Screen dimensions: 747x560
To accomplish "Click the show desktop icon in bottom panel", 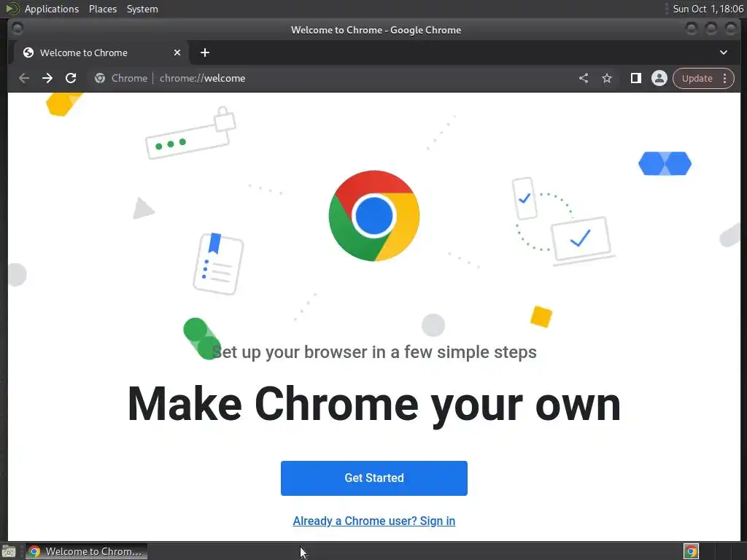I will [9, 551].
